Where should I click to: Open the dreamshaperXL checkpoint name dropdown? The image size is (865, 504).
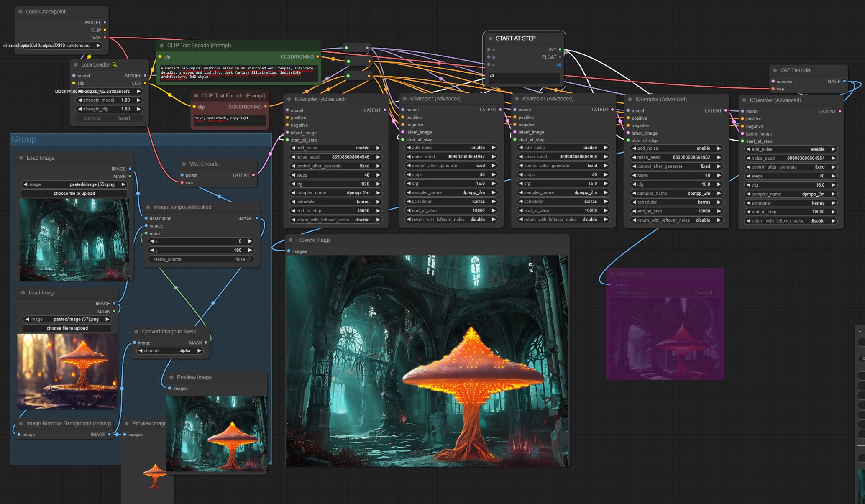(x=62, y=46)
